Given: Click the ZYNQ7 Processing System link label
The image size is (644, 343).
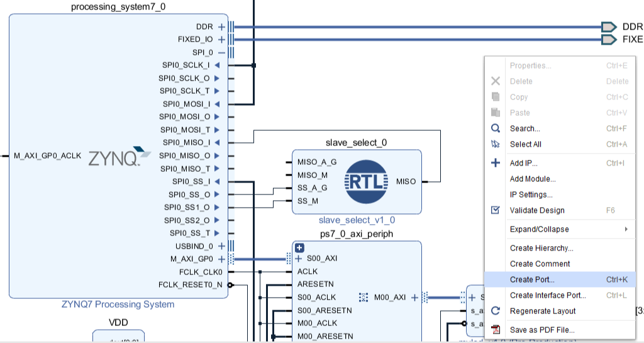Looking at the screenshot, I should (118, 305).
